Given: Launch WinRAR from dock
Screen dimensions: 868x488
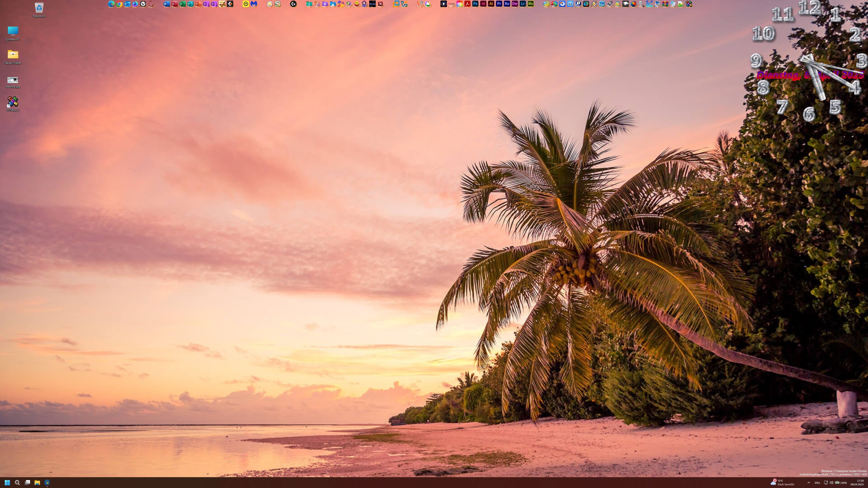Looking at the screenshot, I should [665, 4].
